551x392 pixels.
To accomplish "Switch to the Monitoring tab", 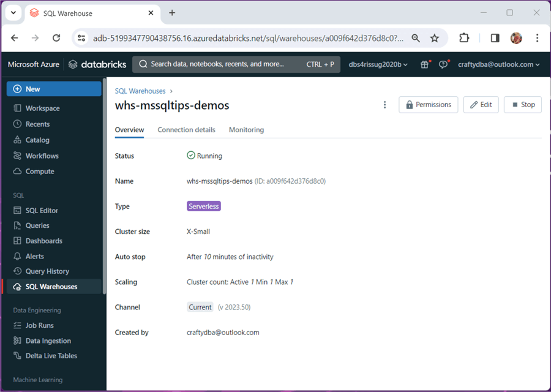I will 246,130.
